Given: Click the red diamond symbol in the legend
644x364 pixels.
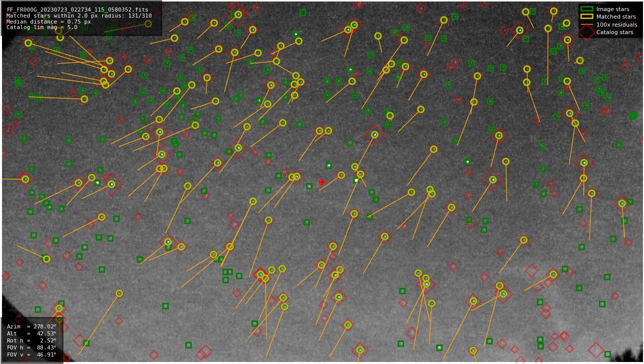Looking at the screenshot, I should click(586, 32).
